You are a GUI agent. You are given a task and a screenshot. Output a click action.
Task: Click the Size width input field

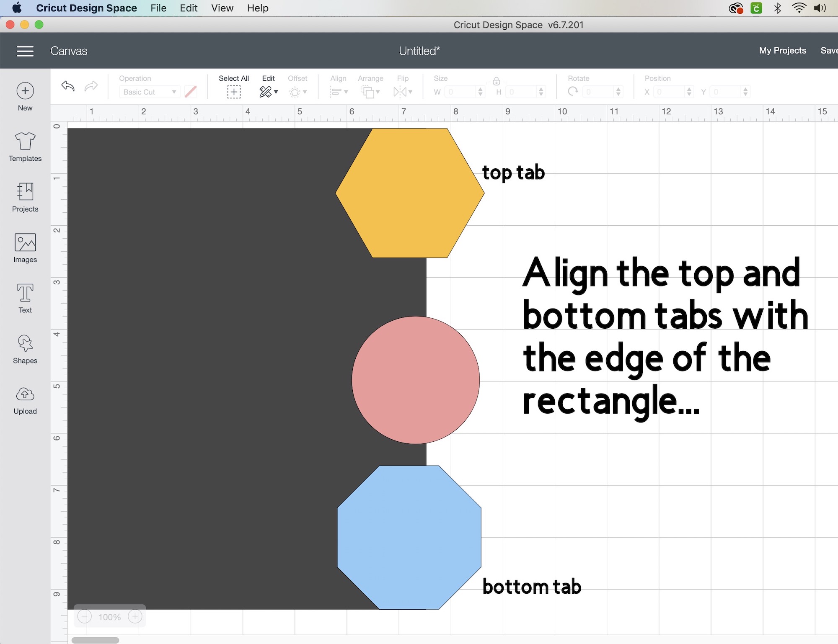(x=460, y=92)
